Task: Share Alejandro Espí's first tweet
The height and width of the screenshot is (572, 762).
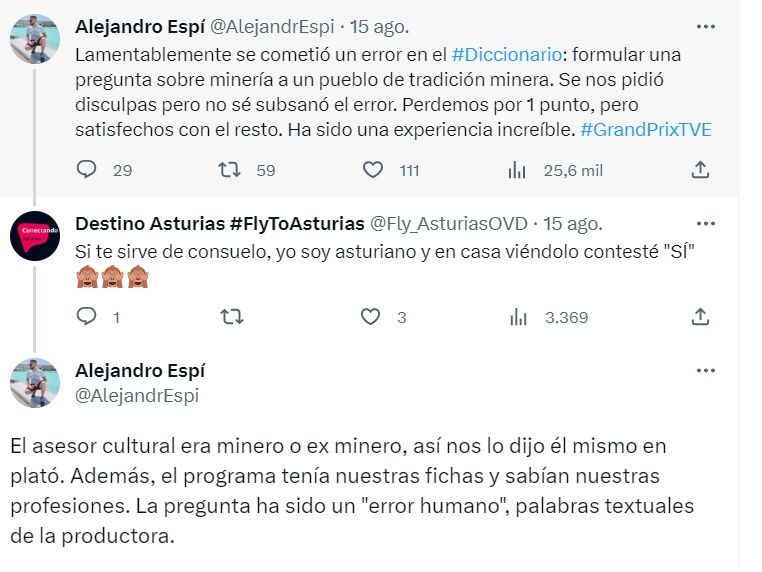Action: pos(701,170)
